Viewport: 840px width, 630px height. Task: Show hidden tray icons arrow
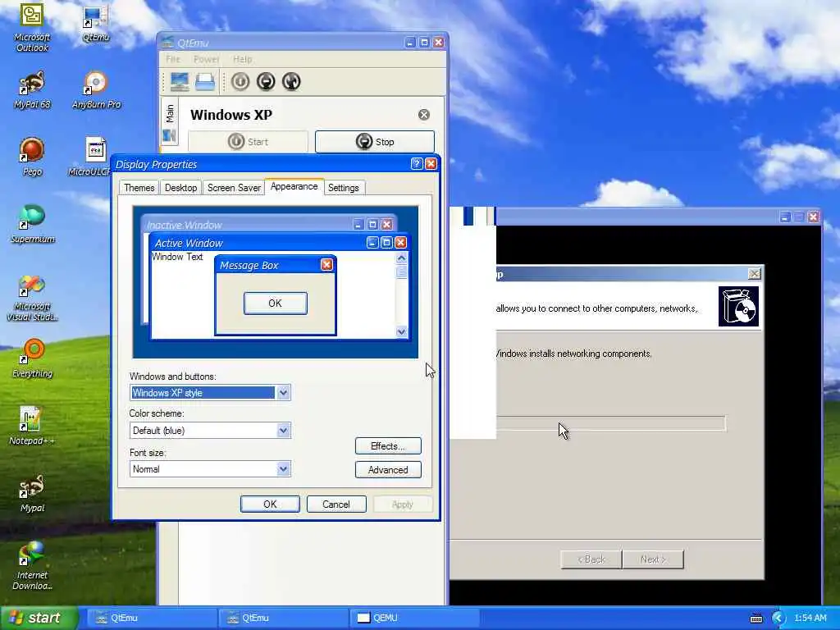(x=778, y=619)
